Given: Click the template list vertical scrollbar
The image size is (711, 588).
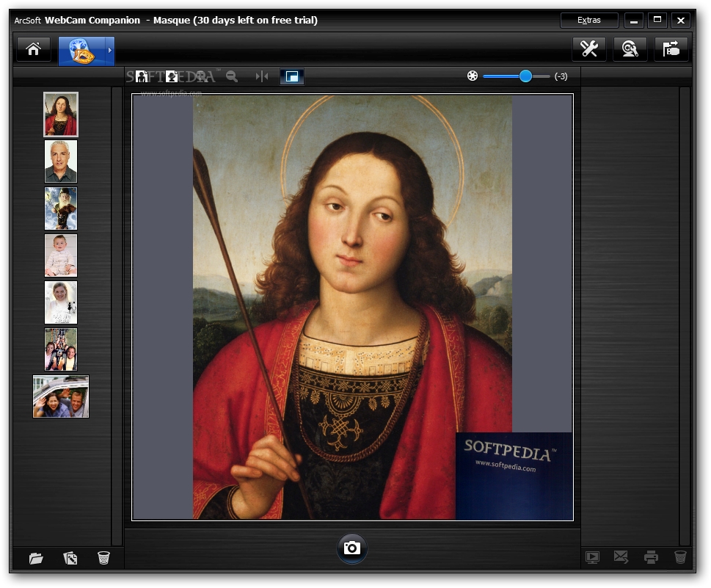Looking at the screenshot, I should pos(117,316).
